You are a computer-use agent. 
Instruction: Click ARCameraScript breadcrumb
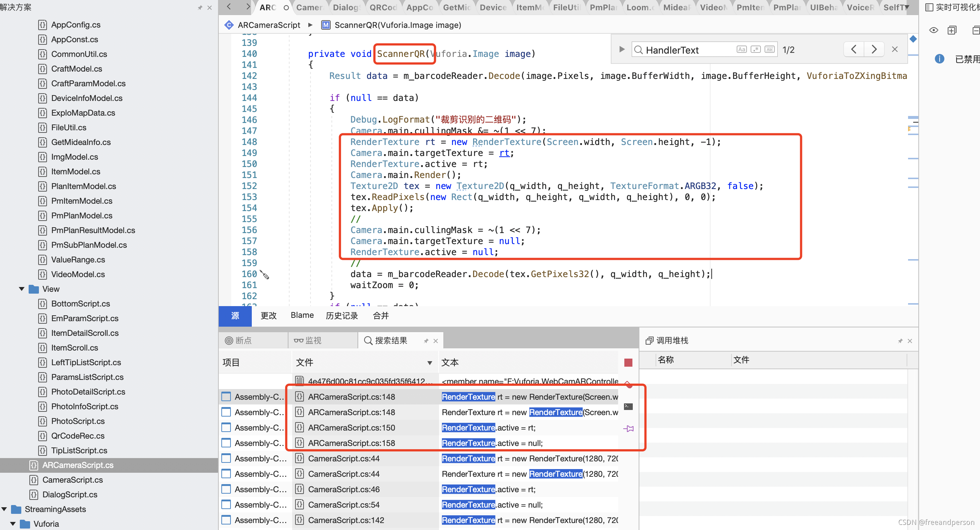(269, 25)
